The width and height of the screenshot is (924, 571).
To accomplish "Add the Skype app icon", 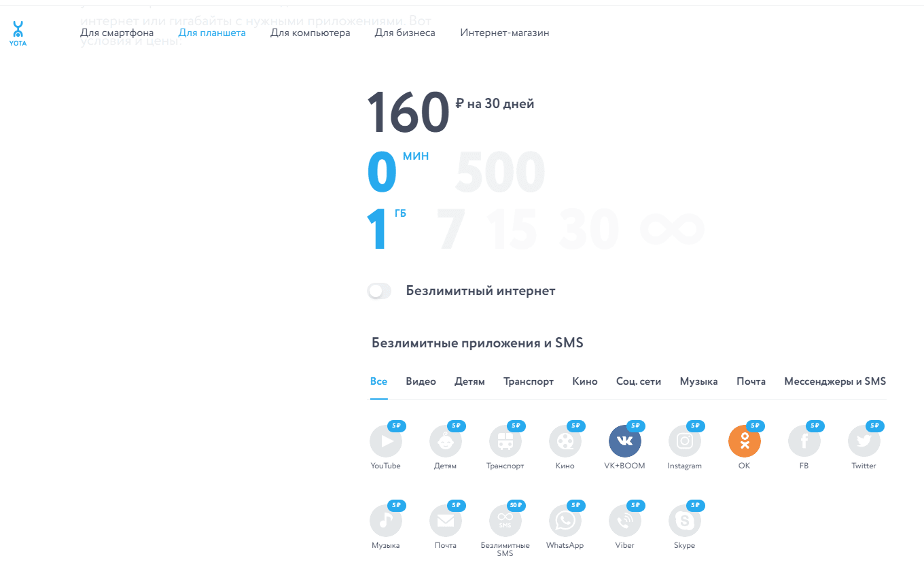I will pyautogui.click(x=685, y=521).
